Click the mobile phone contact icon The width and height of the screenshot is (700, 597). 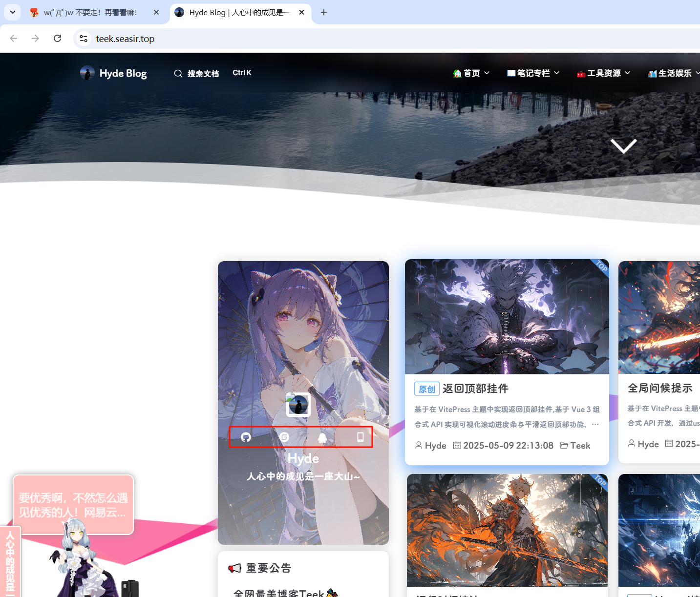pos(361,437)
